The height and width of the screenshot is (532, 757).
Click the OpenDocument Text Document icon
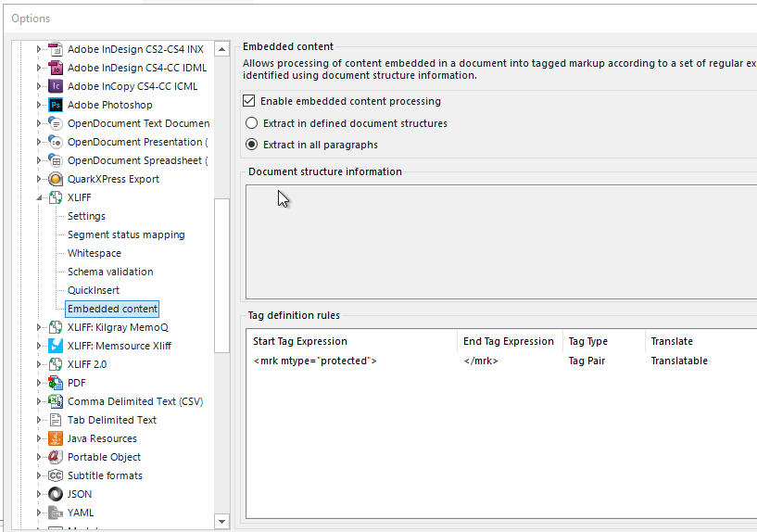pos(56,123)
